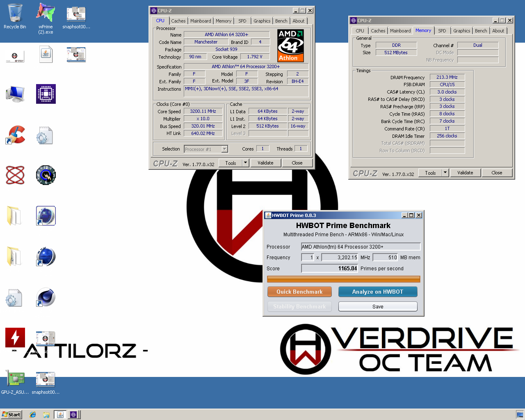Open the Windows Start menu
The height and width of the screenshot is (420, 525).
(11, 415)
